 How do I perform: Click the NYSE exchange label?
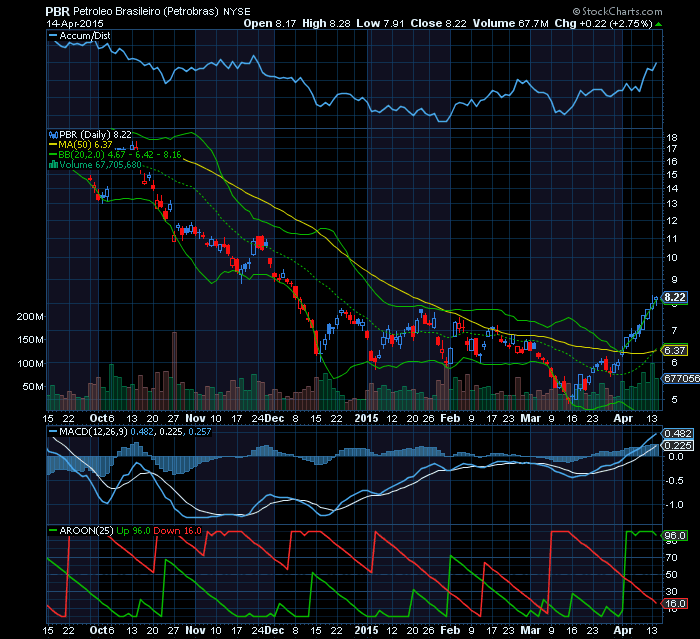coord(237,12)
